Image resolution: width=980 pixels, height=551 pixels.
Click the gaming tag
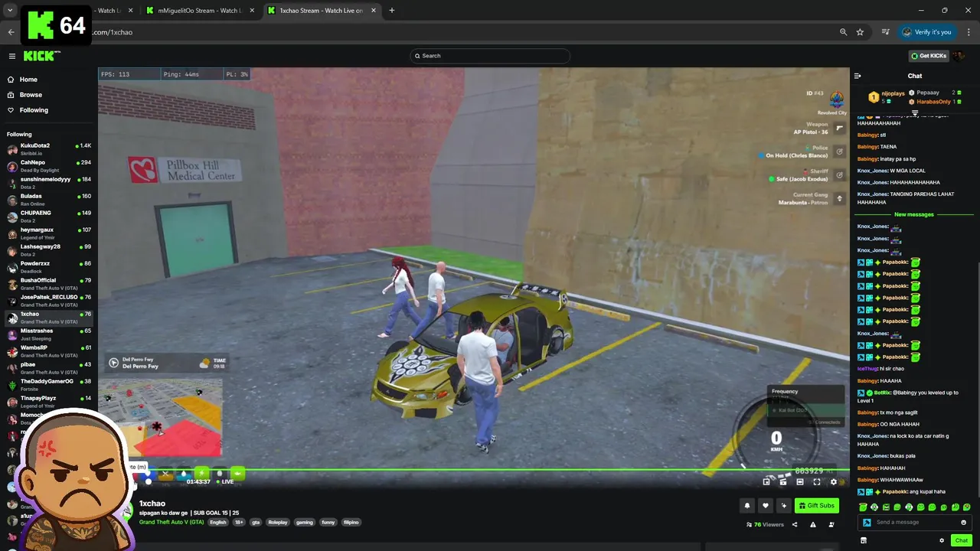tap(305, 523)
